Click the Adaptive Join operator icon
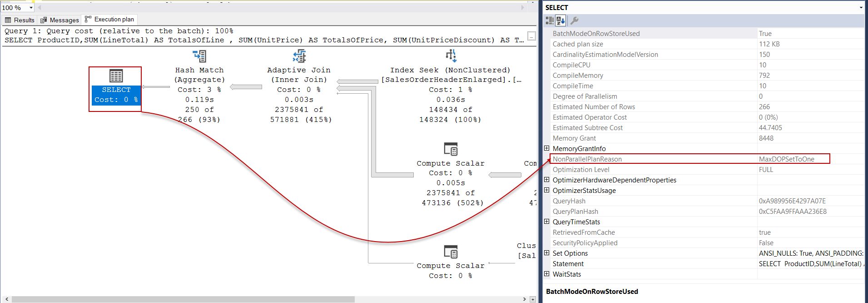The width and height of the screenshot is (868, 303). point(299,56)
